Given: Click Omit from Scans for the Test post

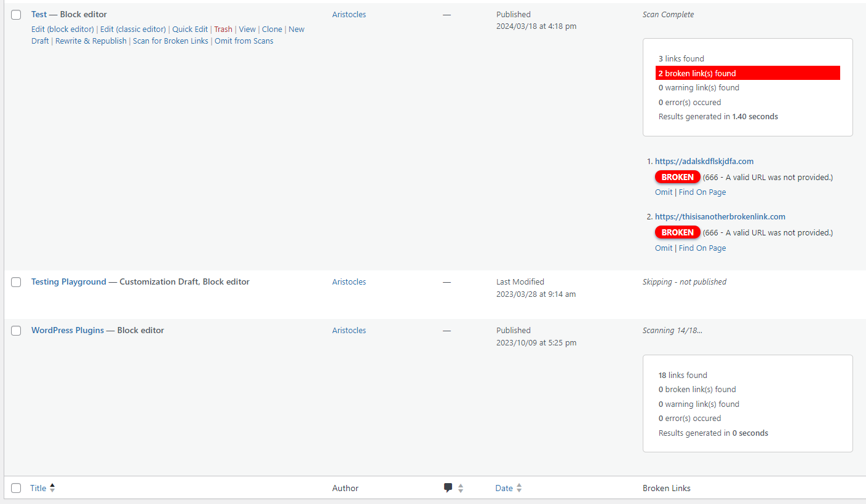Looking at the screenshot, I should pos(244,41).
